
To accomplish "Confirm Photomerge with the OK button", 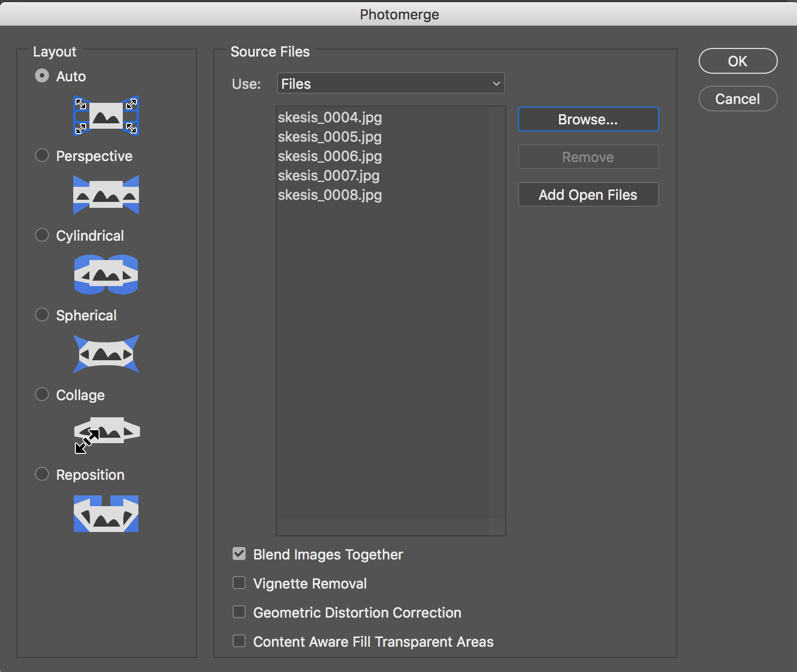I will pyautogui.click(x=738, y=61).
